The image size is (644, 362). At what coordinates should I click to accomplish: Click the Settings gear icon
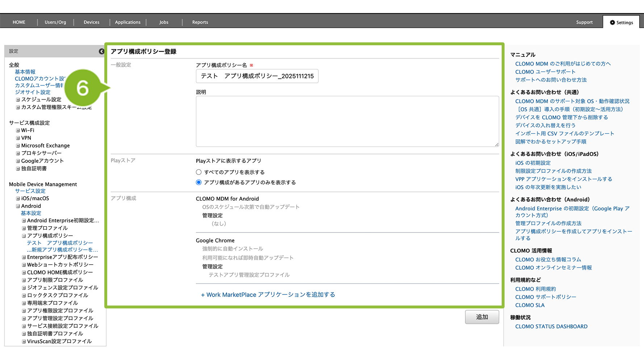pos(612,22)
